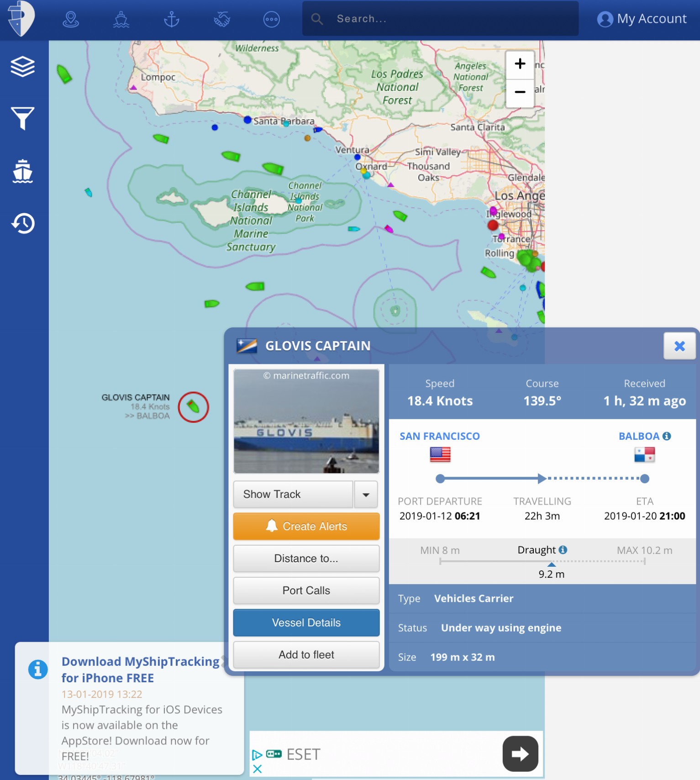Click the blue dot marker at Santa Barbara

coord(247,120)
